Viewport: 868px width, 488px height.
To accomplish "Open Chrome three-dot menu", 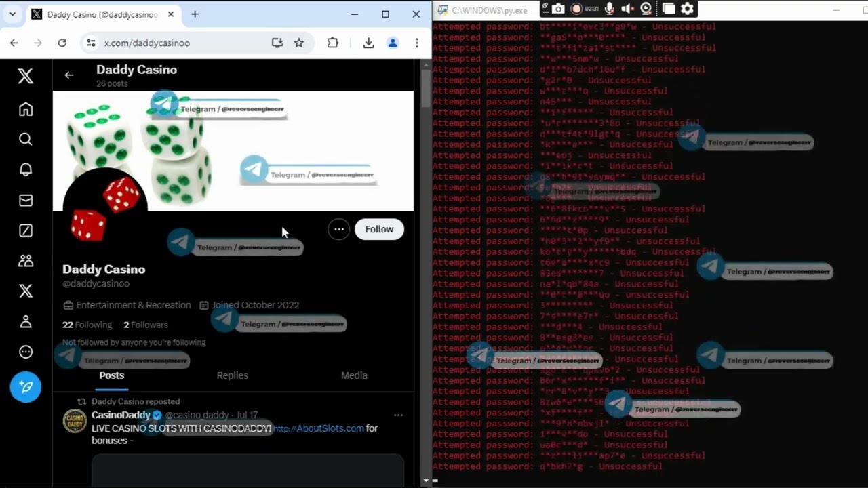I will (x=416, y=43).
